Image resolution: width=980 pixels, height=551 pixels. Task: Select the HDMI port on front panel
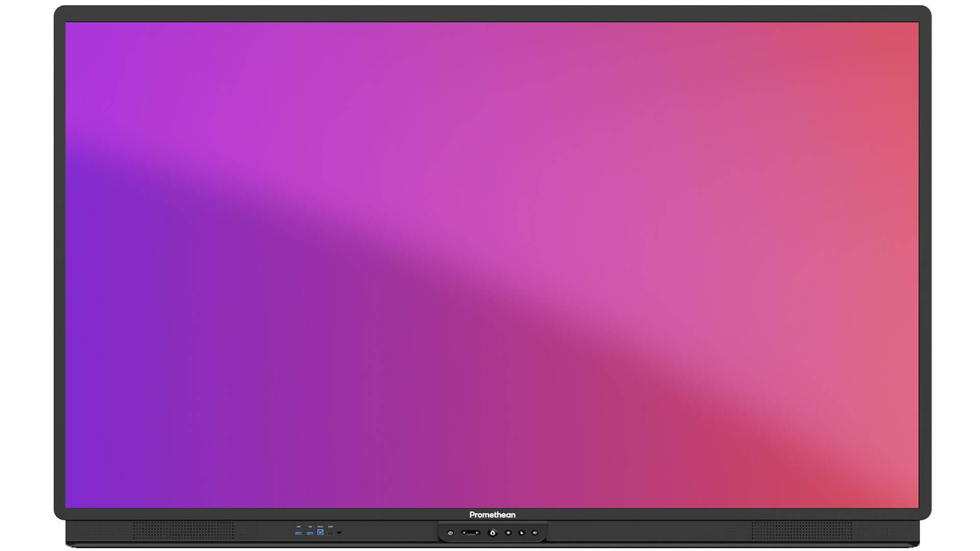coord(330,533)
